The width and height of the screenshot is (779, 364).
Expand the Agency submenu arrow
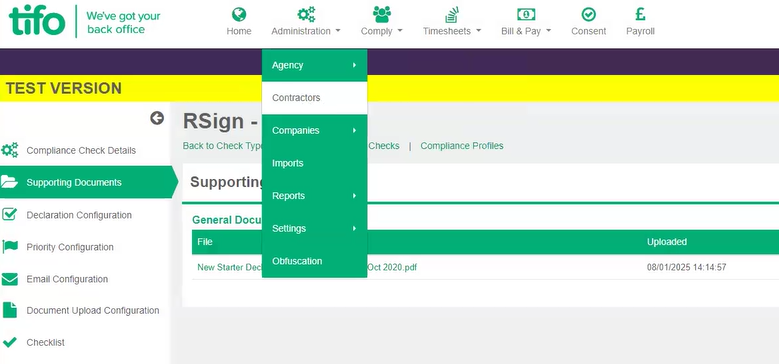point(354,65)
